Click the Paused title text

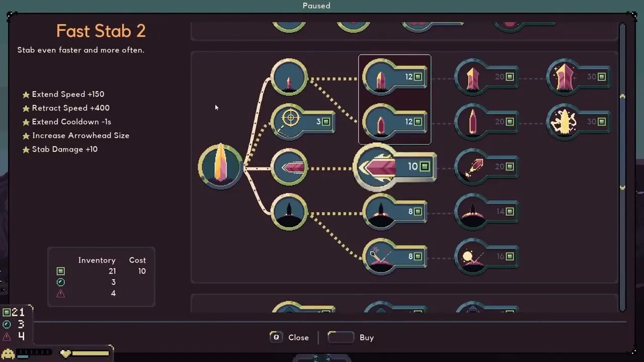tap(316, 6)
